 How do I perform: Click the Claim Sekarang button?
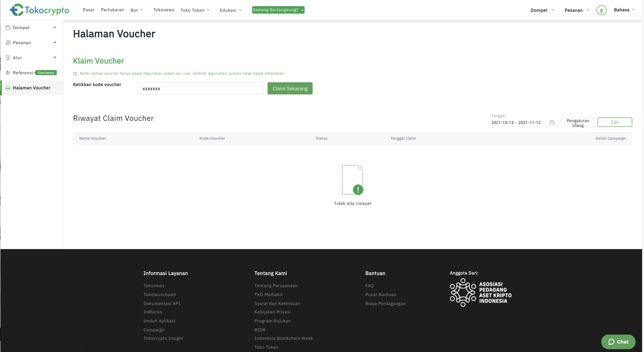[290, 88]
